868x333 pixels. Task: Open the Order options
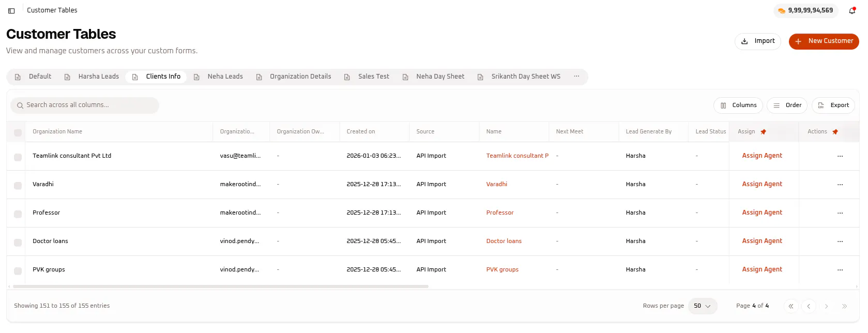tap(787, 105)
